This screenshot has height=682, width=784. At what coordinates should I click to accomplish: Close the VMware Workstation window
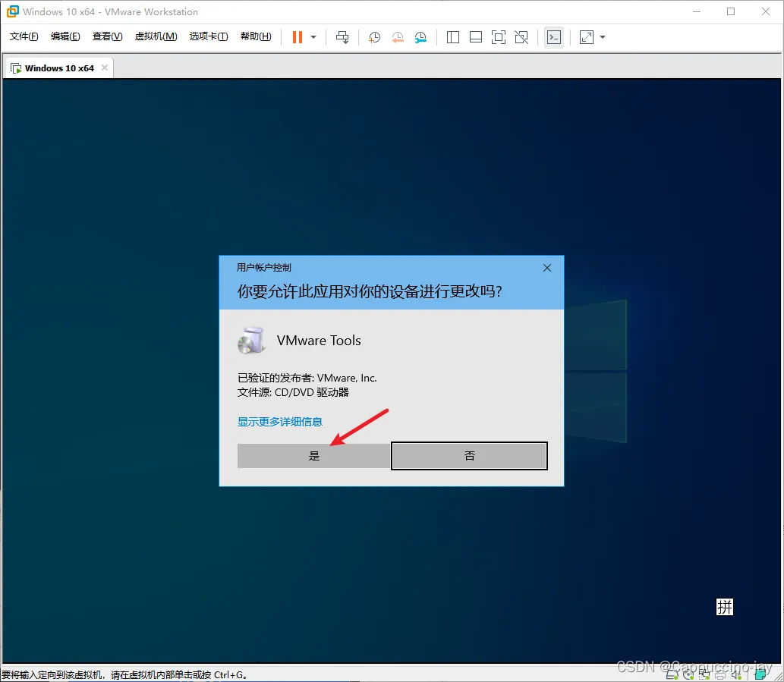coord(766,11)
